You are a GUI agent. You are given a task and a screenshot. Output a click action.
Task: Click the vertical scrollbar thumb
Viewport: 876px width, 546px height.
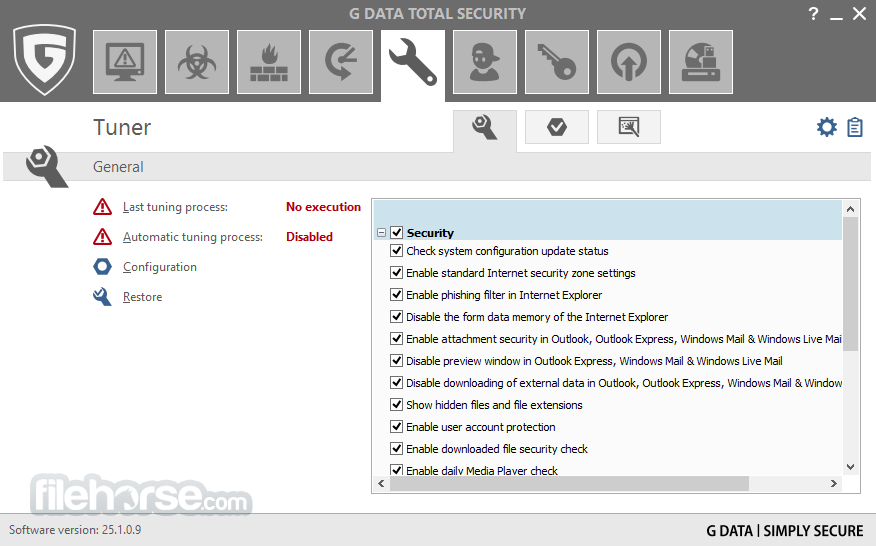850,284
